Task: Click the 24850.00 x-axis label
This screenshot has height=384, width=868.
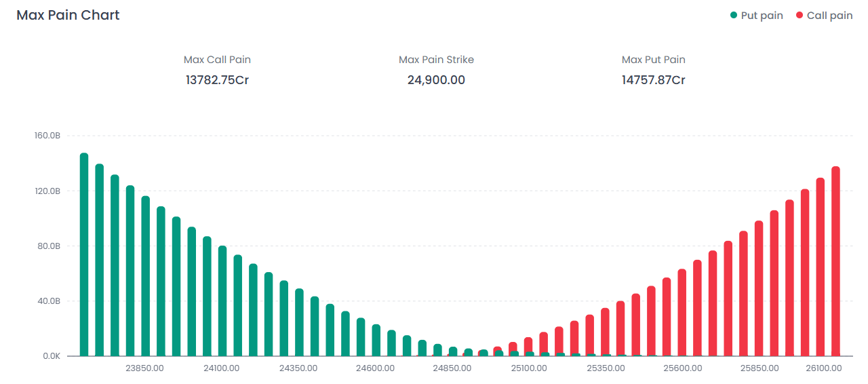Action: click(x=452, y=368)
